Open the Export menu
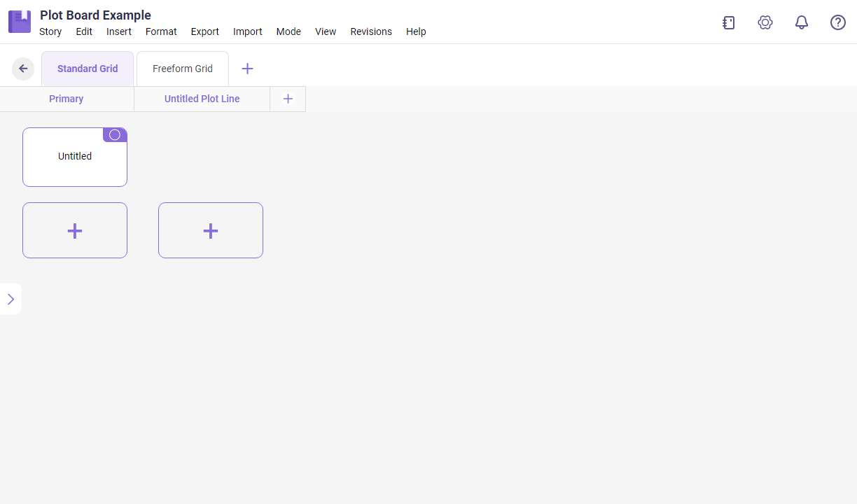857x504 pixels. [x=204, y=31]
